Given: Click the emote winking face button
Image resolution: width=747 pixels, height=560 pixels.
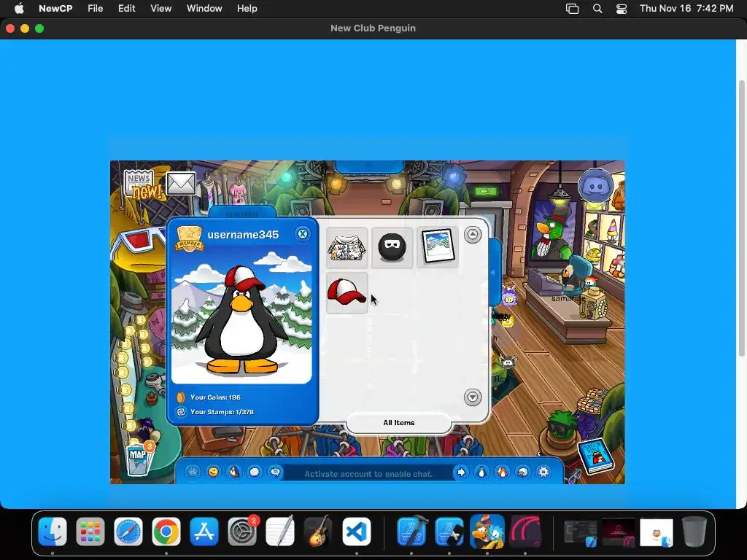Looking at the screenshot, I should click(x=213, y=472).
